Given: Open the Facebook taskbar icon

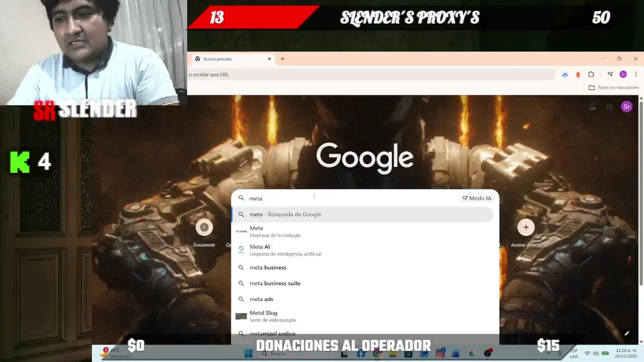Looking at the screenshot, I should [361, 353].
